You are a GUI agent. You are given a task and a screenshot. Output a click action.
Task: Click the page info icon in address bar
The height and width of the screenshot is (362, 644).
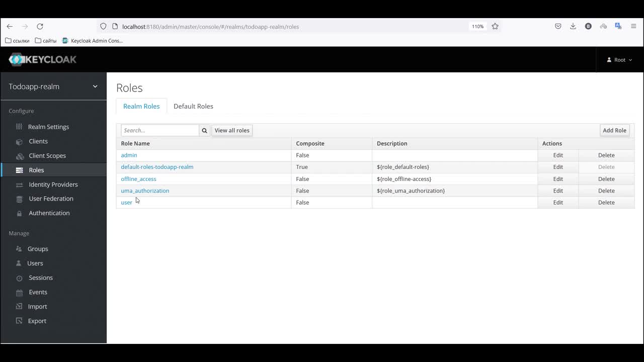click(115, 26)
